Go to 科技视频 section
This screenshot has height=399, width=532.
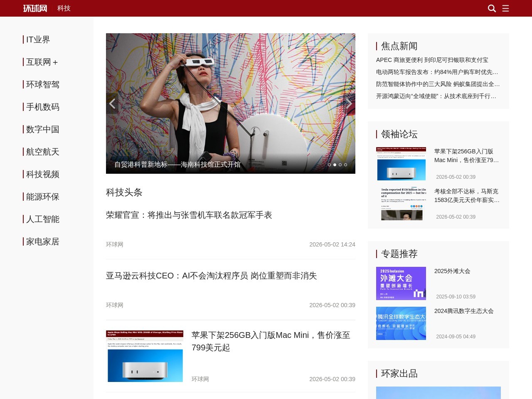(42, 174)
